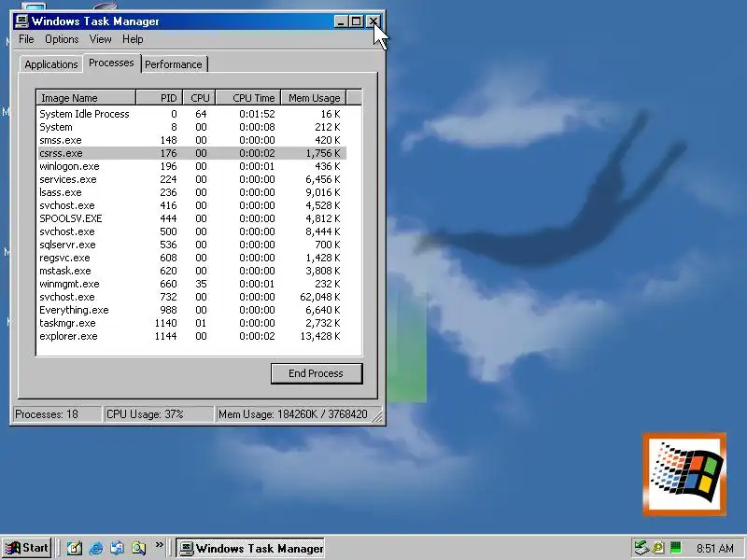Open the View menu

tap(100, 39)
